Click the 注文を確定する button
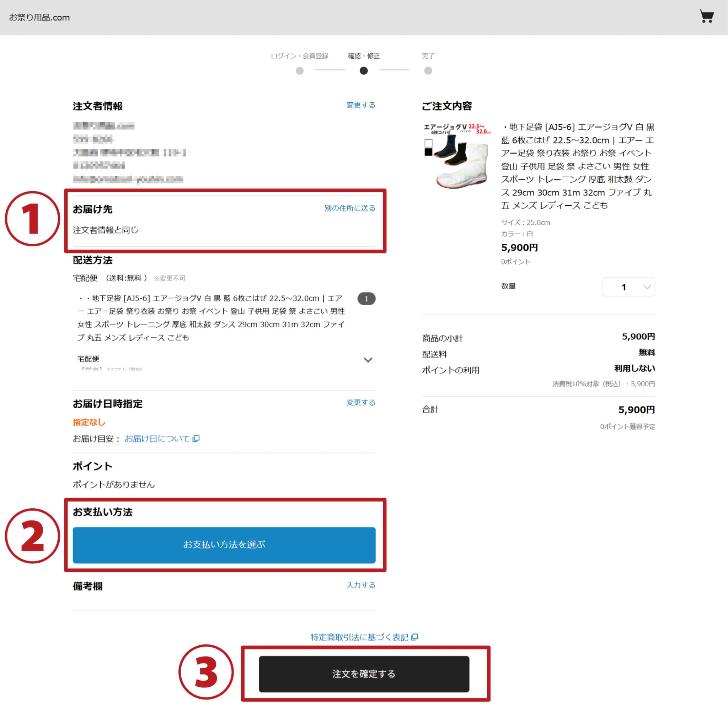 tap(364, 674)
